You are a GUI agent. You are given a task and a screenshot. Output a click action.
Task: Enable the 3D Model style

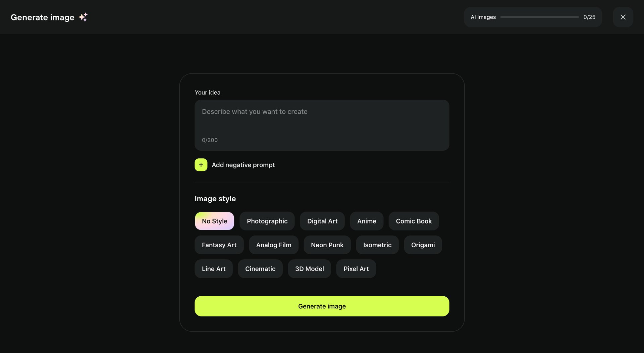(309, 269)
